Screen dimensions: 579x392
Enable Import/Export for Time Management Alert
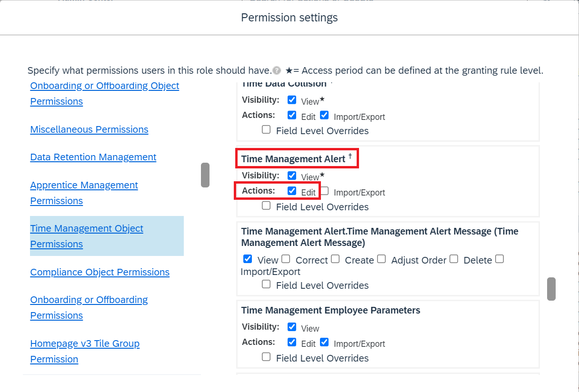click(324, 190)
